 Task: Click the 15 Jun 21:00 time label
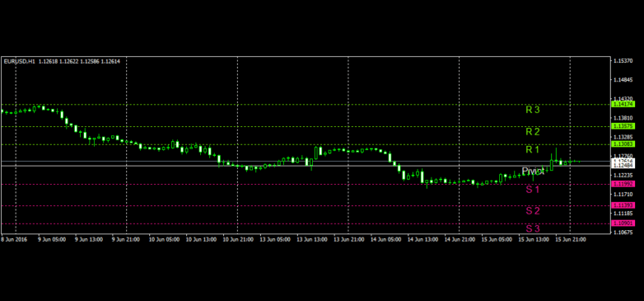pyautogui.click(x=571, y=239)
